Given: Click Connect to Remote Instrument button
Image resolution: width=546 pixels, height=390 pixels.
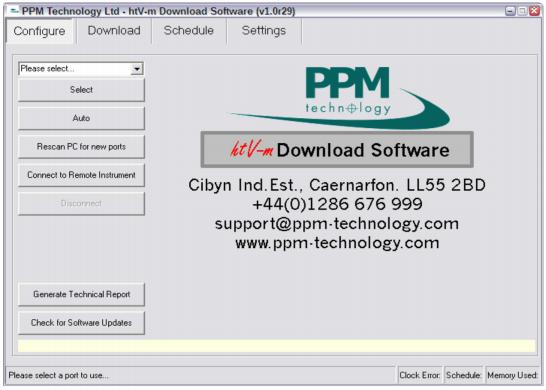Looking at the screenshot, I should 81,175.
